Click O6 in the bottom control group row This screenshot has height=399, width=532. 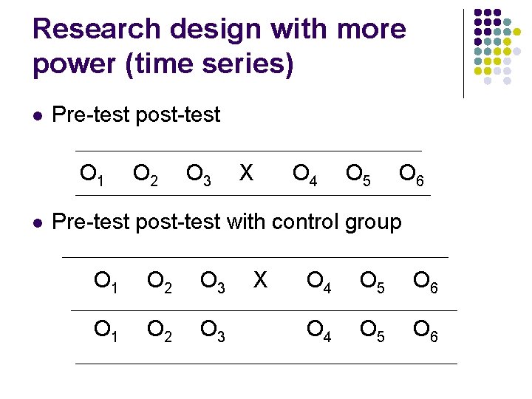[426, 333]
